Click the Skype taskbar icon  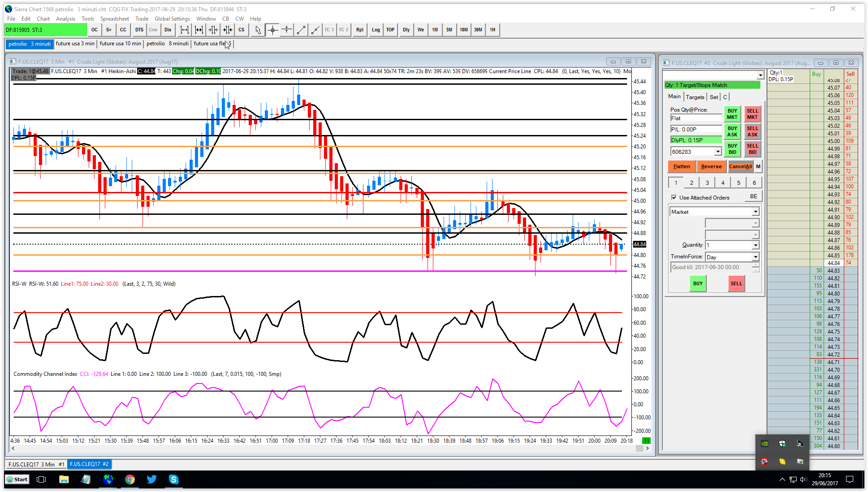(x=173, y=479)
